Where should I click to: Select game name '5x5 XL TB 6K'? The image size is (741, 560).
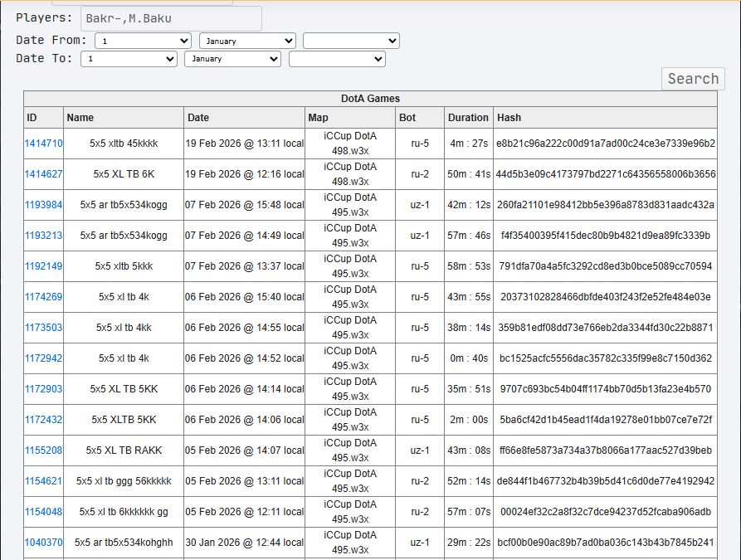point(124,174)
